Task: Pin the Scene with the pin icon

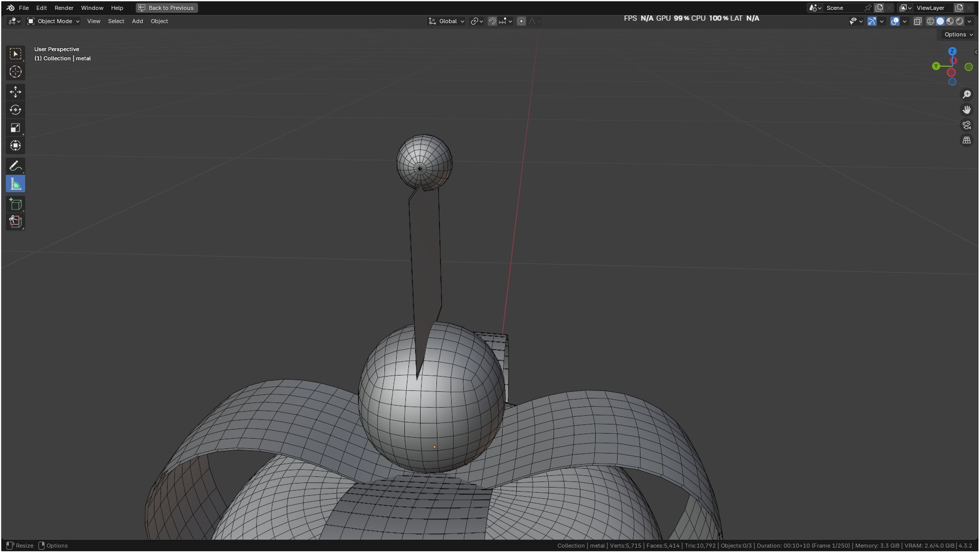Action: pyautogui.click(x=867, y=8)
